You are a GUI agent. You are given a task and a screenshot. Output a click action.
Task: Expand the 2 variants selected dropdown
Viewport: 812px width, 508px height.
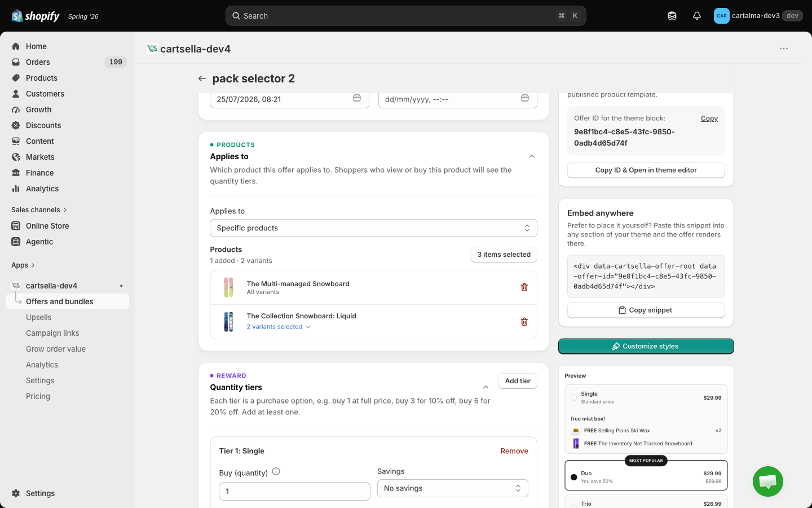click(x=279, y=327)
